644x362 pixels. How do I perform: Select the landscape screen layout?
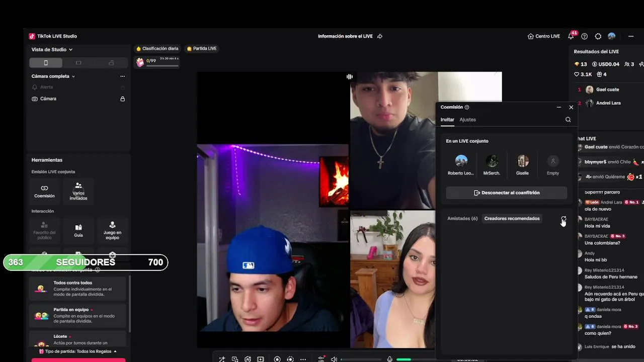click(78, 63)
